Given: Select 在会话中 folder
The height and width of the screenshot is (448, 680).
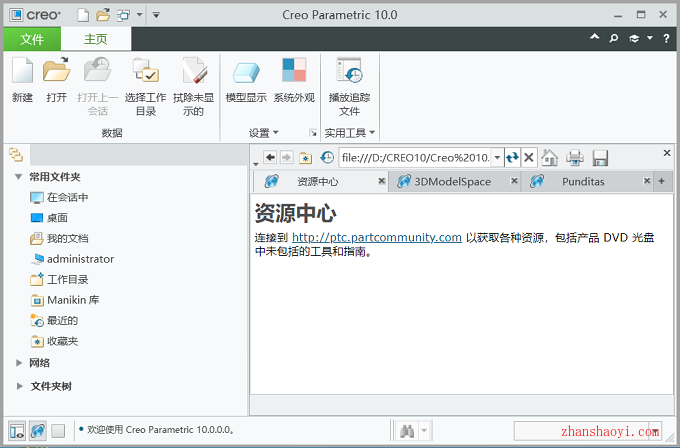Looking at the screenshot, I should (59, 197).
